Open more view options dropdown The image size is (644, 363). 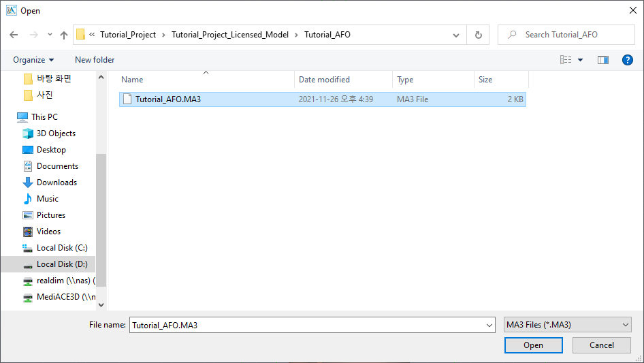(x=580, y=60)
